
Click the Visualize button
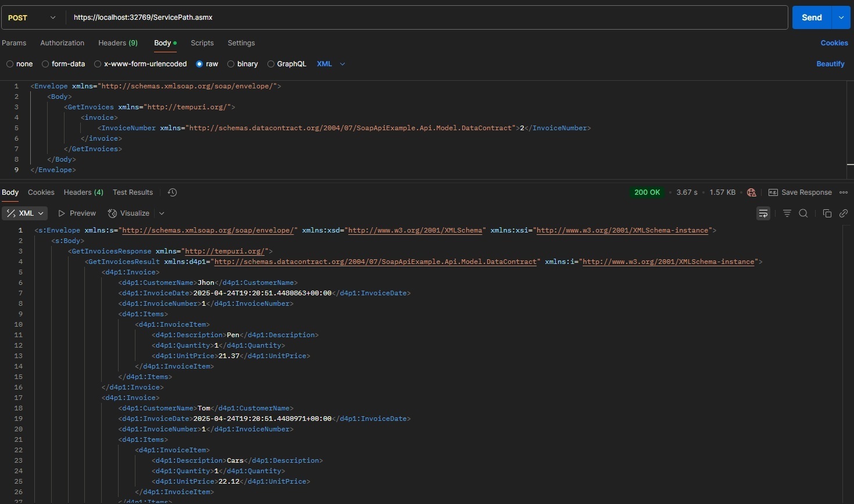pyautogui.click(x=129, y=213)
